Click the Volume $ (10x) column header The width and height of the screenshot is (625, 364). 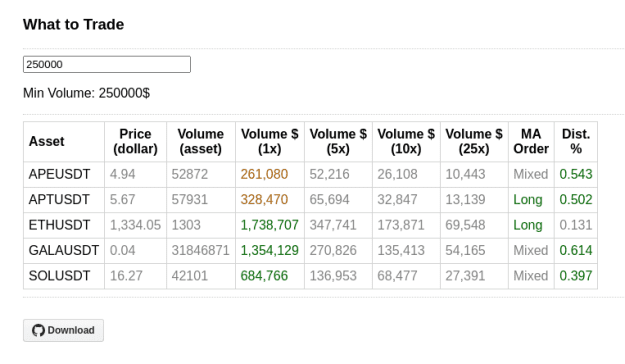(x=406, y=142)
